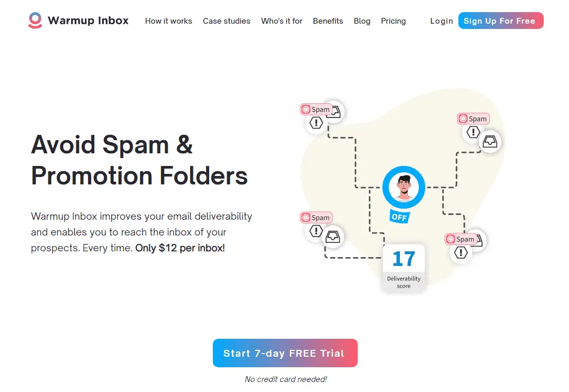Image resolution: width=569 pixels, height=392 pixels.
Task: Open the How it works menu item
Action: pos(169,21)
